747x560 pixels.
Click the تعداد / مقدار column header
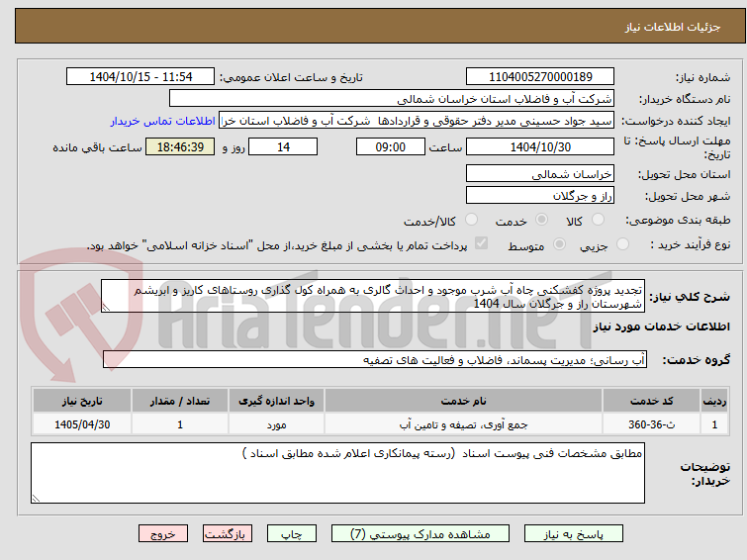180,401
